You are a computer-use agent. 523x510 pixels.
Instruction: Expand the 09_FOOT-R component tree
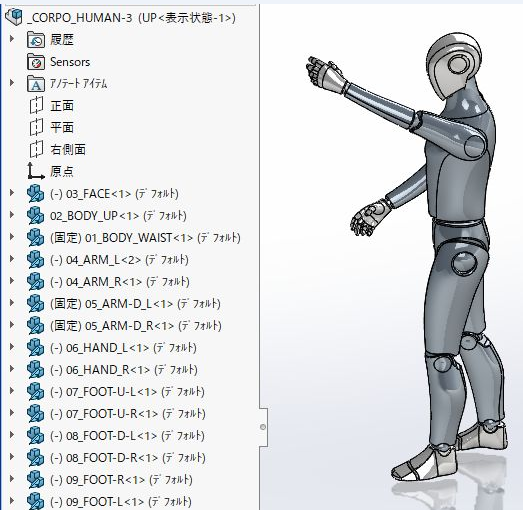(x=12, y=479)
